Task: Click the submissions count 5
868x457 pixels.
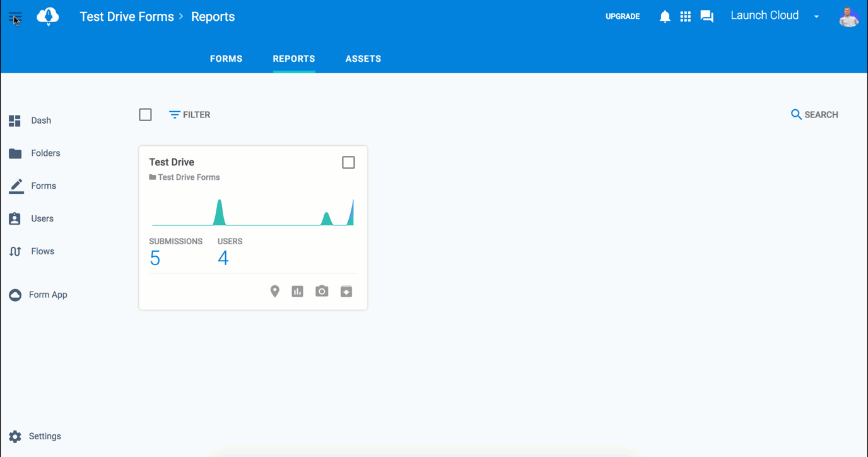Action: tap(155, 258)
